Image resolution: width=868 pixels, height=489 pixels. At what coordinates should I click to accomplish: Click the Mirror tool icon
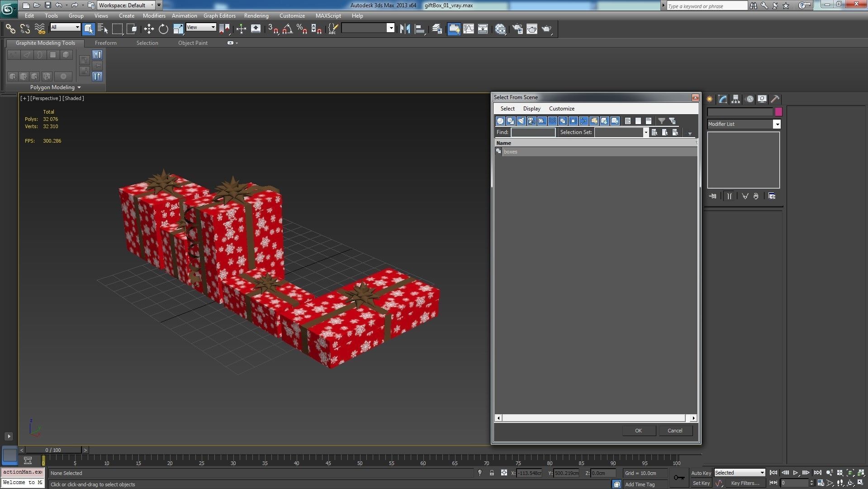405,29
